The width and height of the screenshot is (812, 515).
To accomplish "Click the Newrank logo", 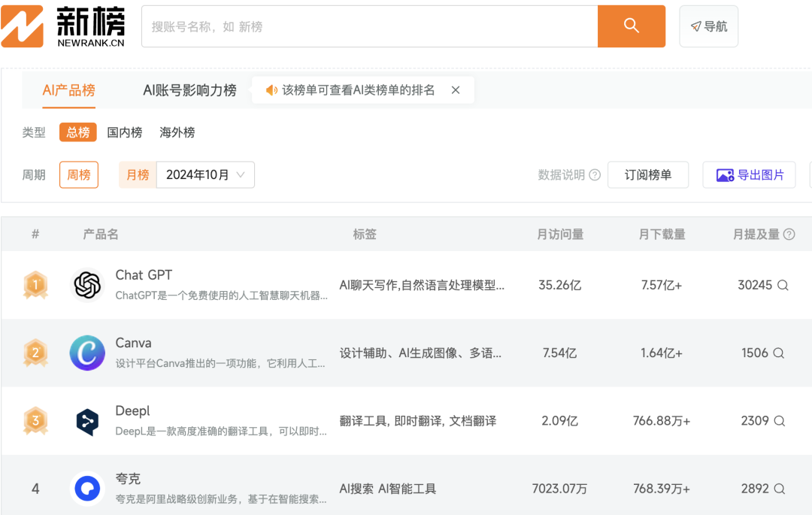I will (63, 26).
